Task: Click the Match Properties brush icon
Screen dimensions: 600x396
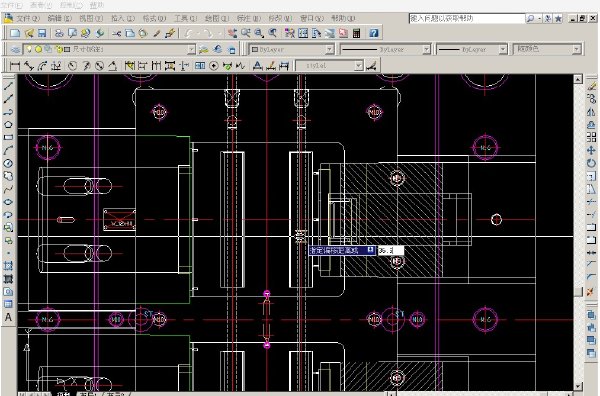Action: point(157,33)
